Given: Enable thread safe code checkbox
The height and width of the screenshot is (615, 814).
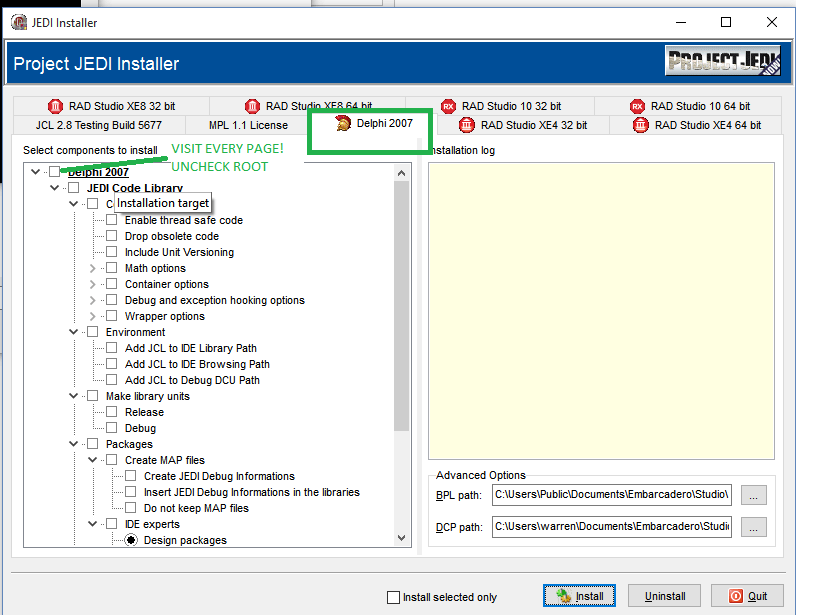Looking at the screenshot, I should [112, 220].
